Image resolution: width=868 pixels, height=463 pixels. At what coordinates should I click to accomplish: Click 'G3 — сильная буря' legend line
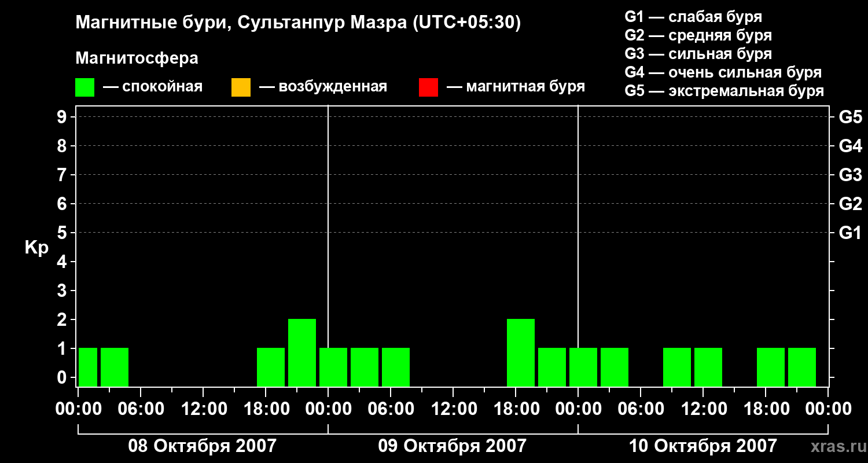(x=698, y=54)
